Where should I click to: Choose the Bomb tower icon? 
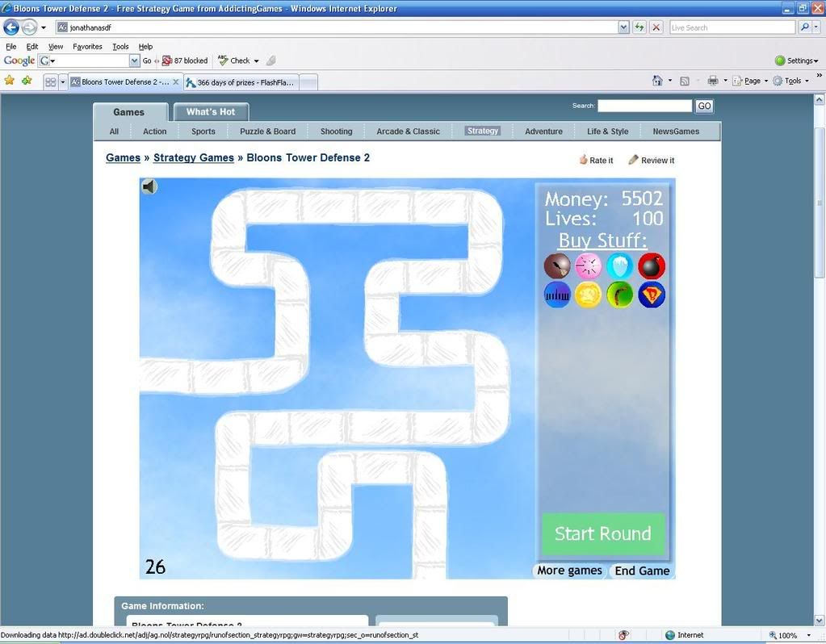coord(652,266)
